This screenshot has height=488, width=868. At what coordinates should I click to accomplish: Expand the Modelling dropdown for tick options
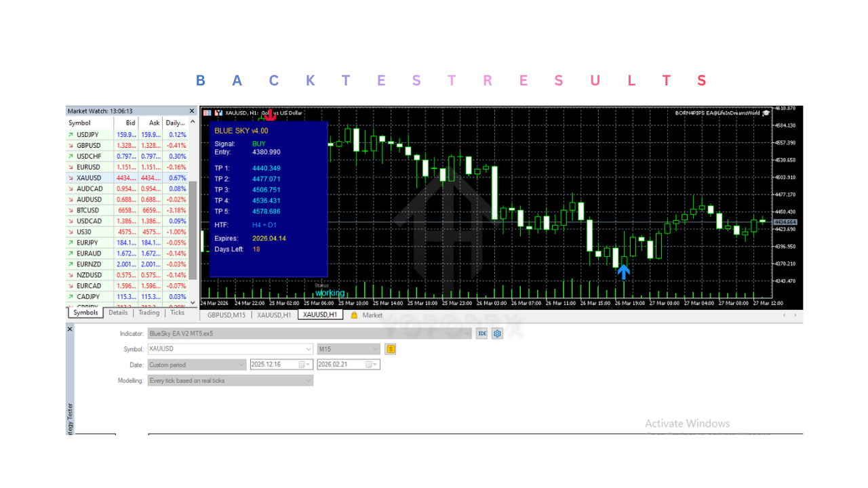click(x=309, y=380)
